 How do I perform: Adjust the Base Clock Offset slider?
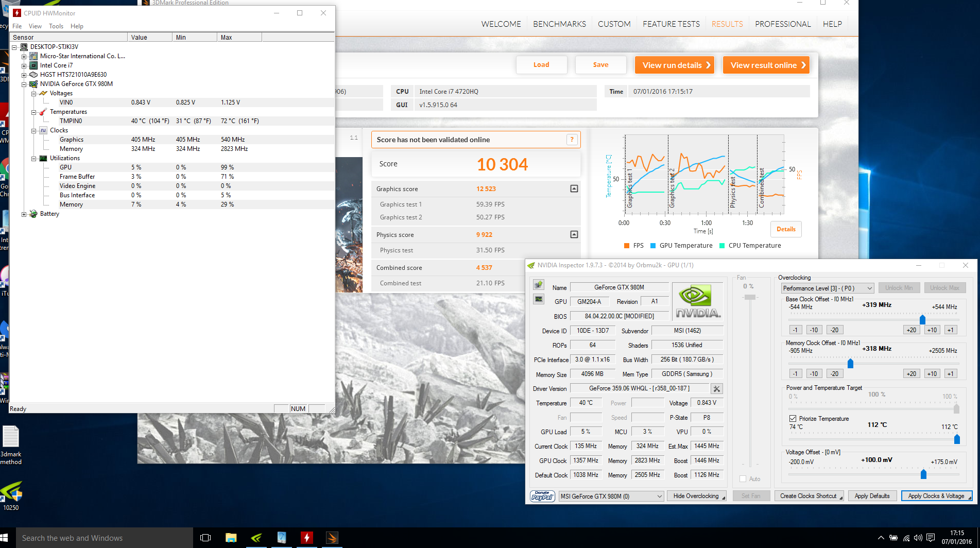click(922, 319)
